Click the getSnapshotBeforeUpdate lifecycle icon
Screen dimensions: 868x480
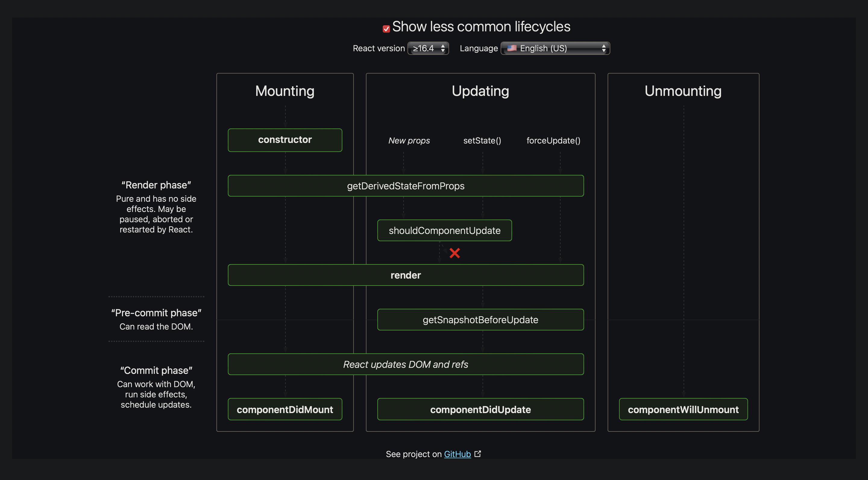point(480,319)
